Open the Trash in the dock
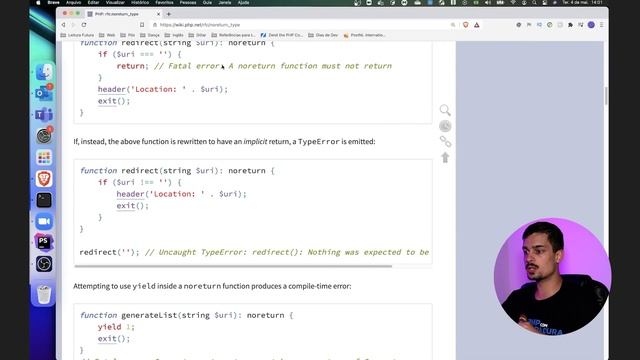 (44, 294)
